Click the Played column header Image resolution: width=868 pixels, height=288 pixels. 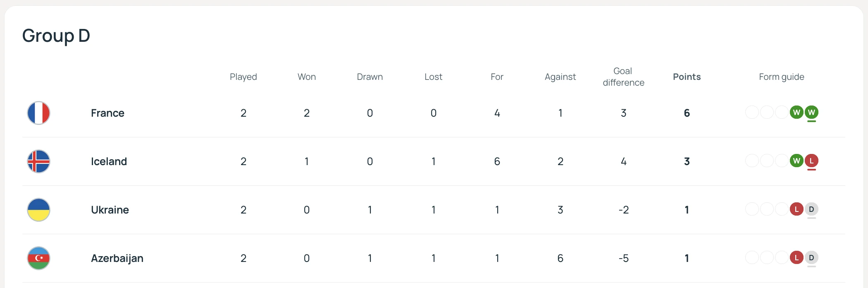[243, 77]
